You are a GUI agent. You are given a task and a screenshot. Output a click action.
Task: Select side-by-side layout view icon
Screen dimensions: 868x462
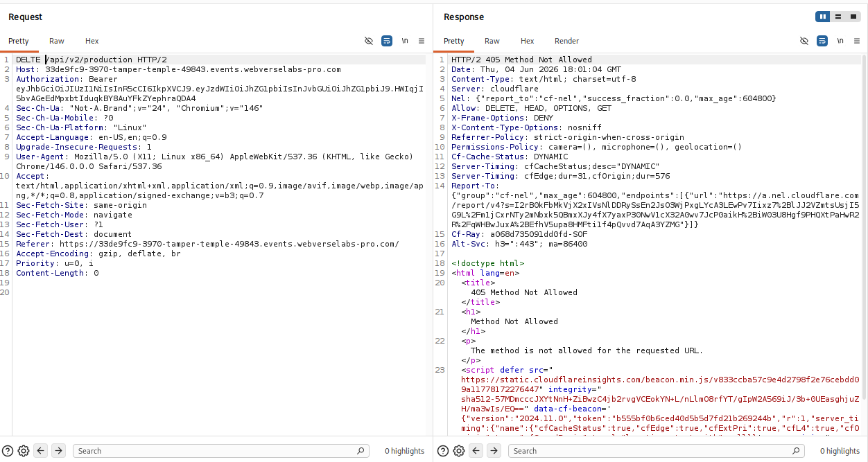point(823,17)
